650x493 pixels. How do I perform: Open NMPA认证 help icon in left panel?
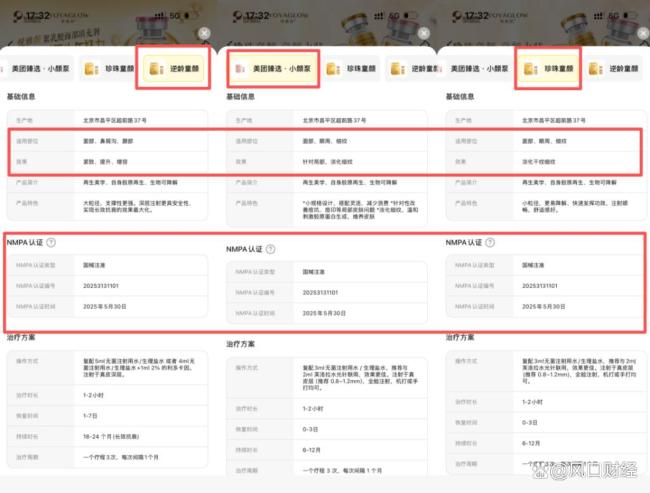pyautogui.click(x=51, y=243)
